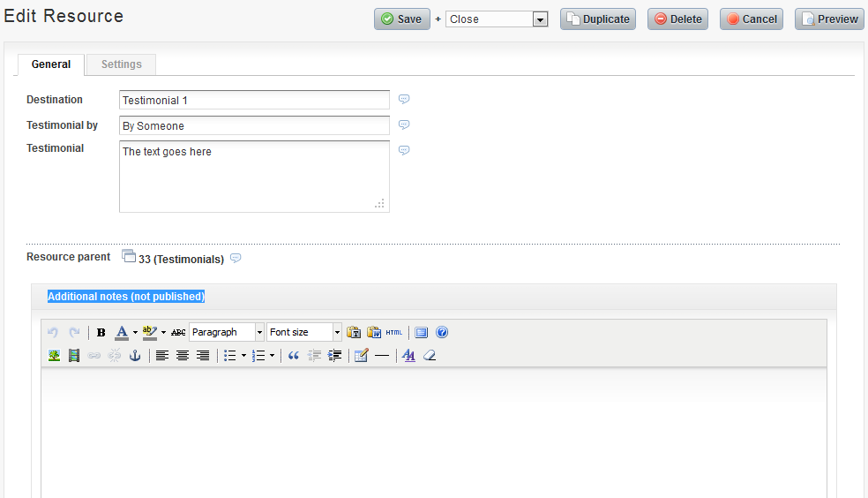Click the insert image icon
The height and width of the screenshot is (498, 868).
[54, 356]
